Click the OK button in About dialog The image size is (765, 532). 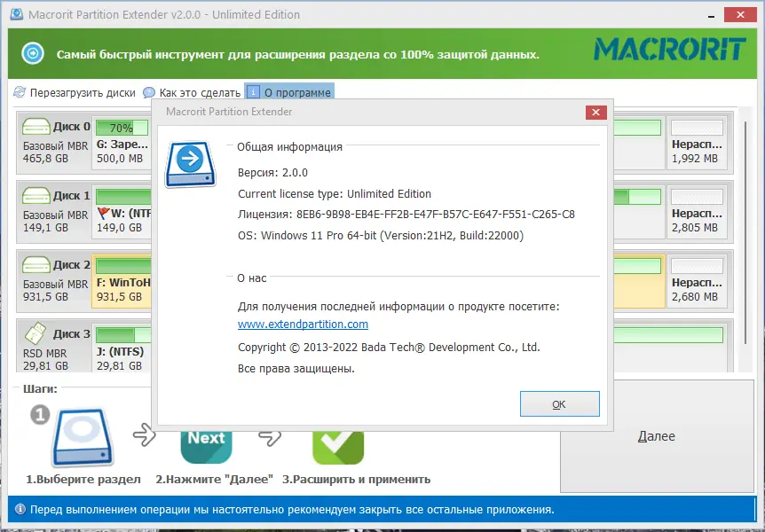[x=560, y=403]
